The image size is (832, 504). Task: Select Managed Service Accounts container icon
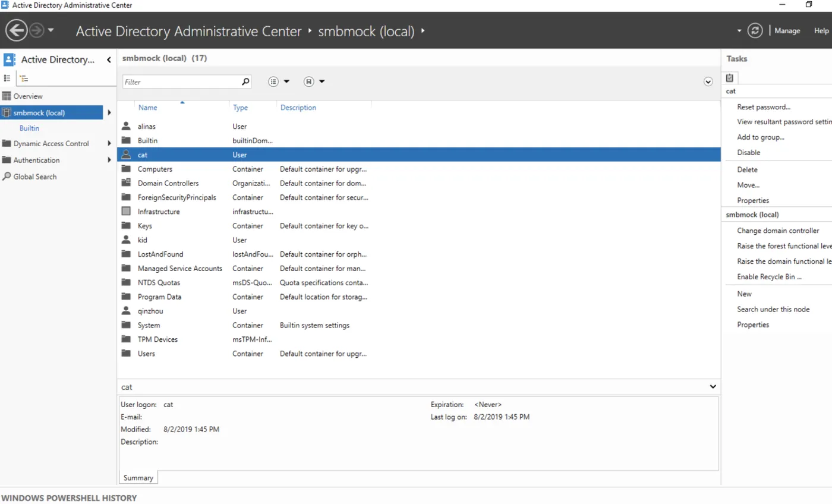point(125,269)
